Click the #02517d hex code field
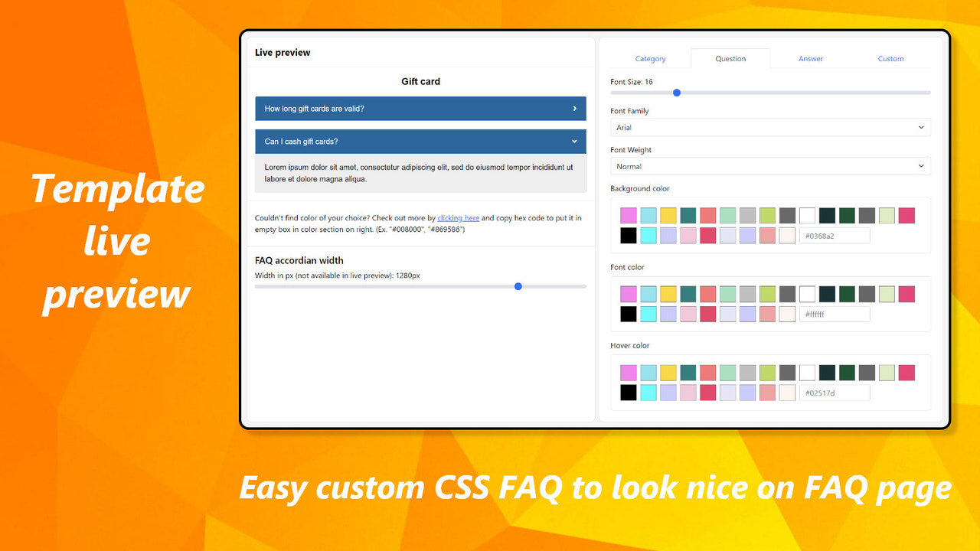980x551 pixels. click(x=835, y=392)
